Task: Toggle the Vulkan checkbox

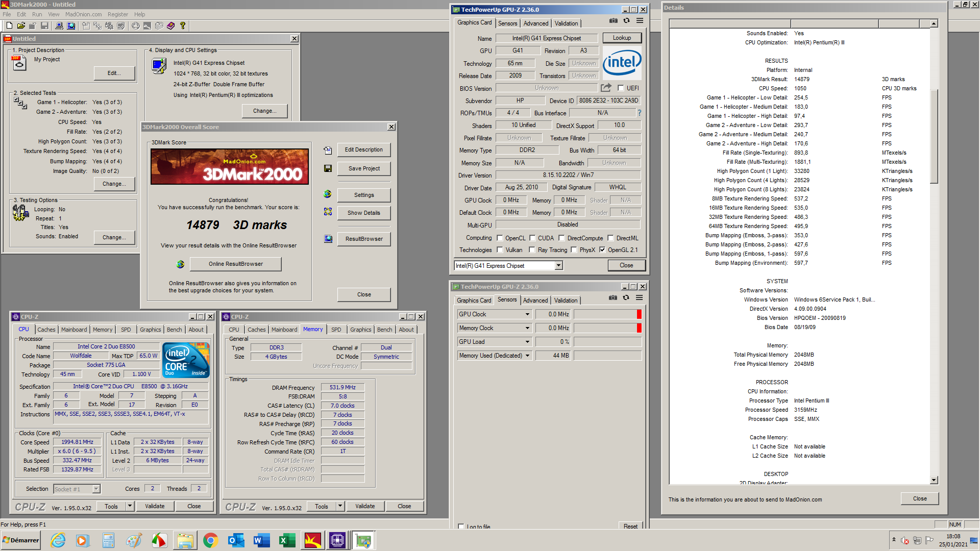Action: tap(500, 250)
